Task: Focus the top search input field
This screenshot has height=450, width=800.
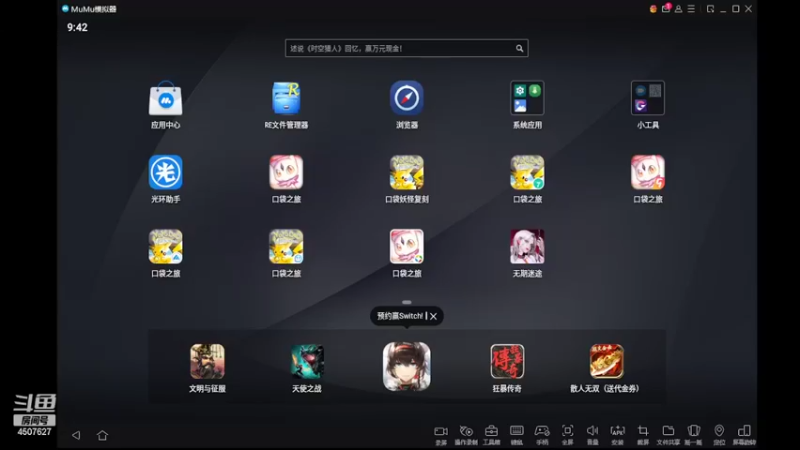Action: (x=407, y=48)
